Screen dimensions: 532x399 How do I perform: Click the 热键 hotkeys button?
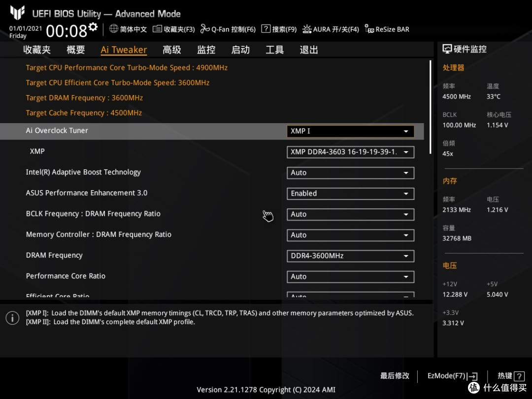click(x=511, y=376)
